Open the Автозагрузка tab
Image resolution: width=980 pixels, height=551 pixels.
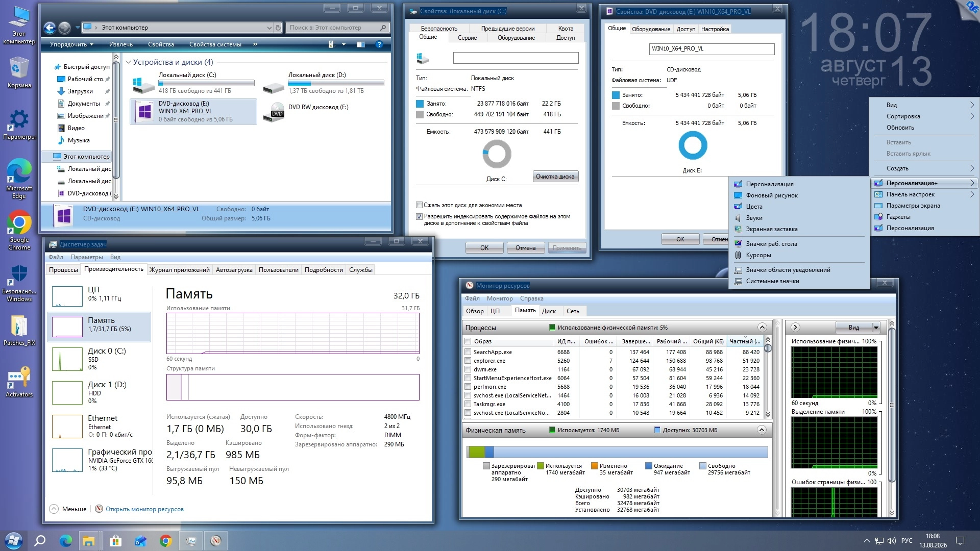click(234, 270)
